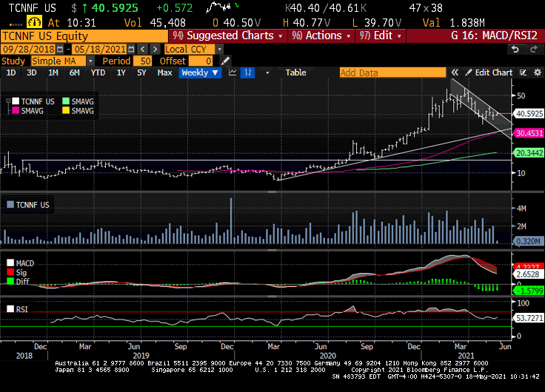Open the Table view
Image resolution: width=545 pixels, height=392 pixels.
coord(295,72)
